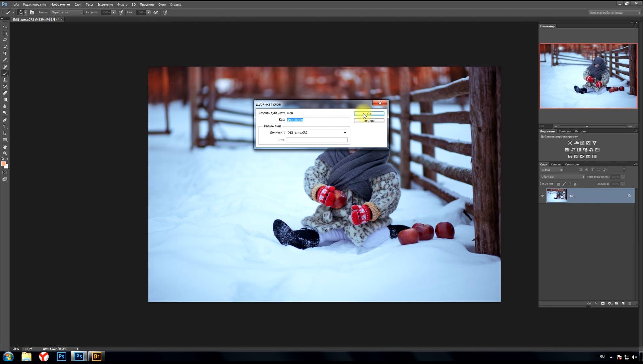Image resolution: width=643 pixels, height=364 pixels.
Task: Click the Add layer mask icon
Action: [x=603, y=303]
